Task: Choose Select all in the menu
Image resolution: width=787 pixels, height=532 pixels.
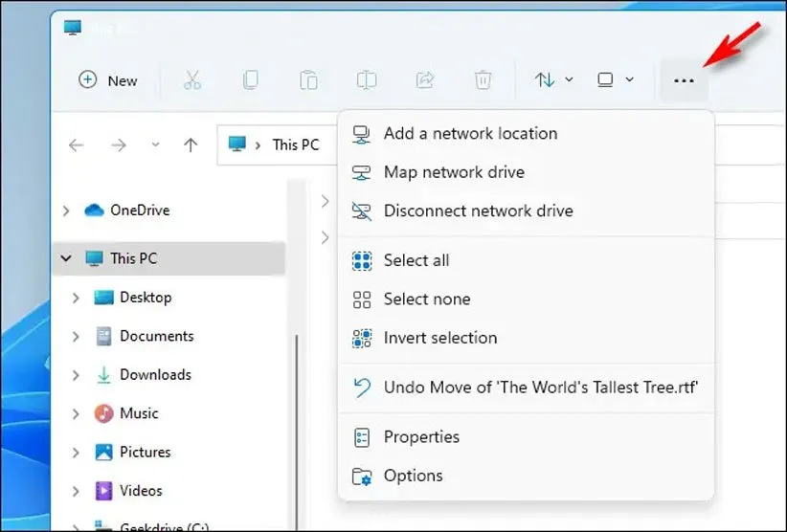Action: point(416,260)
